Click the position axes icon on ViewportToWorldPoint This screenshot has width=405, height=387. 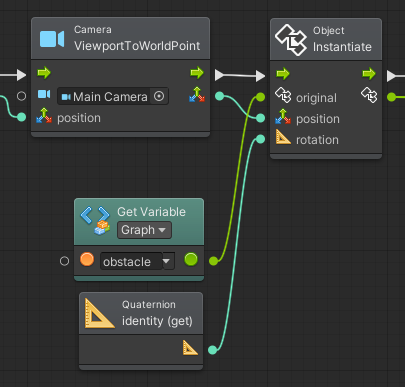(44, 116)
